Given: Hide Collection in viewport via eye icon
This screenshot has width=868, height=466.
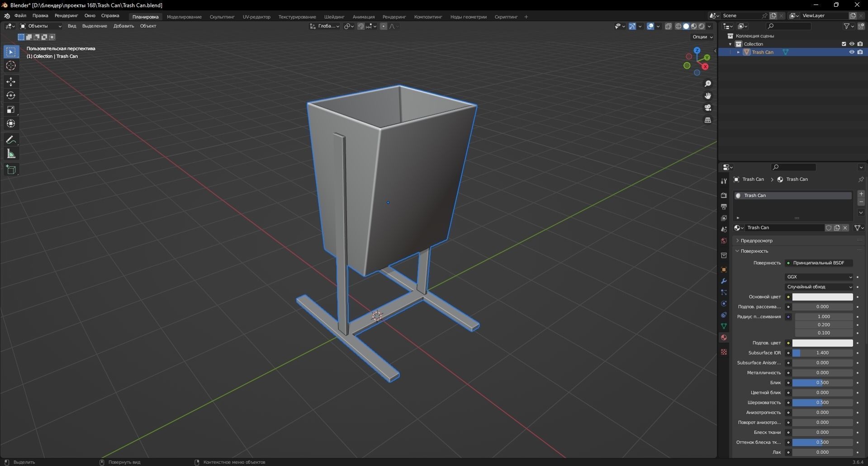Looking at the screenshot, I should coord(852,44).
